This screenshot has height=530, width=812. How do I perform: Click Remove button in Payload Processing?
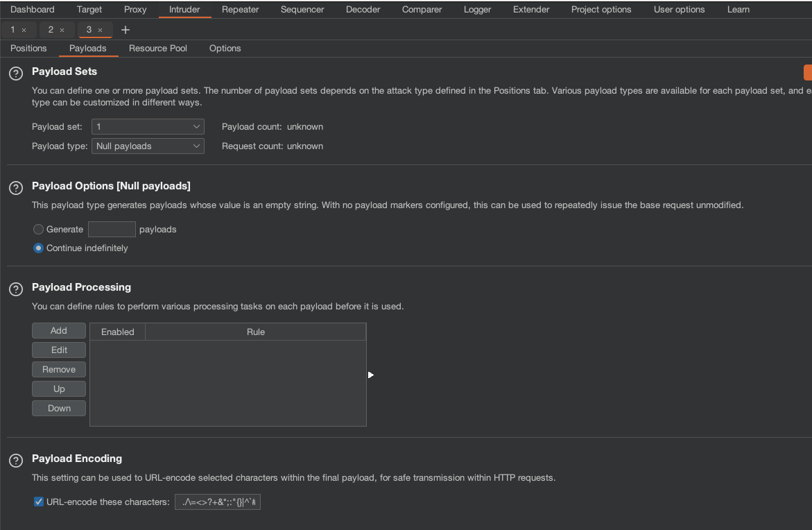[59, 370]
